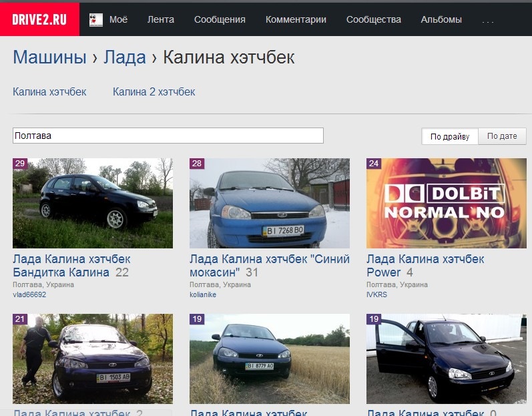Follow the Машины breadcrumb link
532x416 pixels.
(x=49, y=57)
